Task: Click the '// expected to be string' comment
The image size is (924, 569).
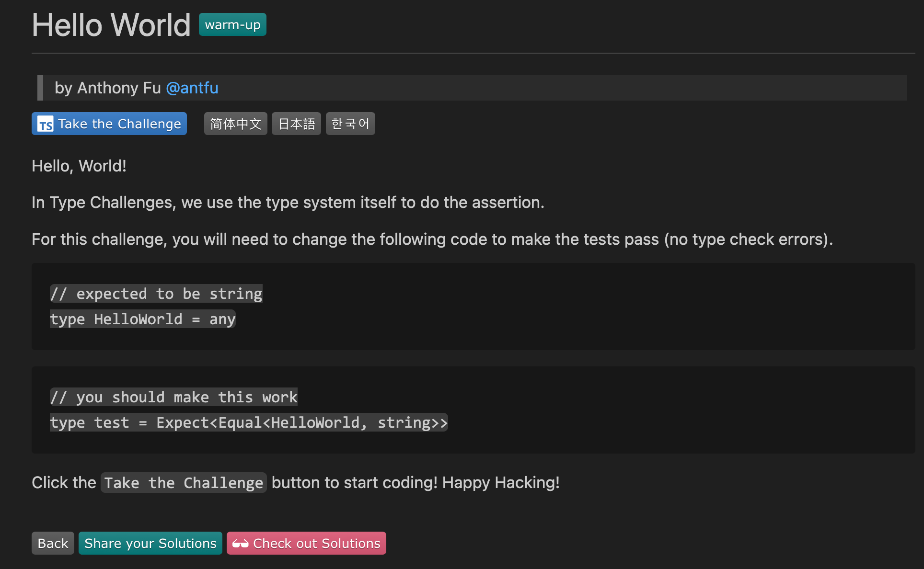Action: click(x=156, y=294)
